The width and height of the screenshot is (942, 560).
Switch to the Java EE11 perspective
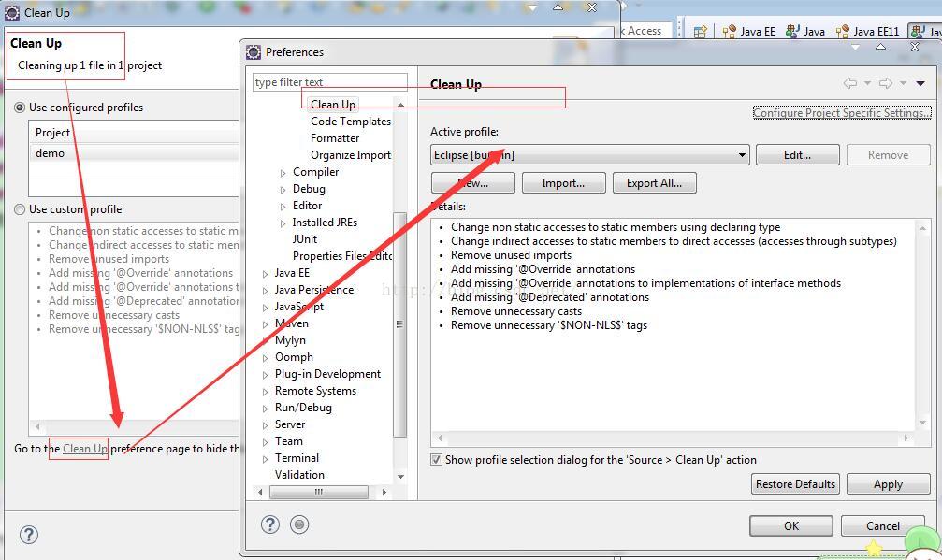[x=868, y=32]
